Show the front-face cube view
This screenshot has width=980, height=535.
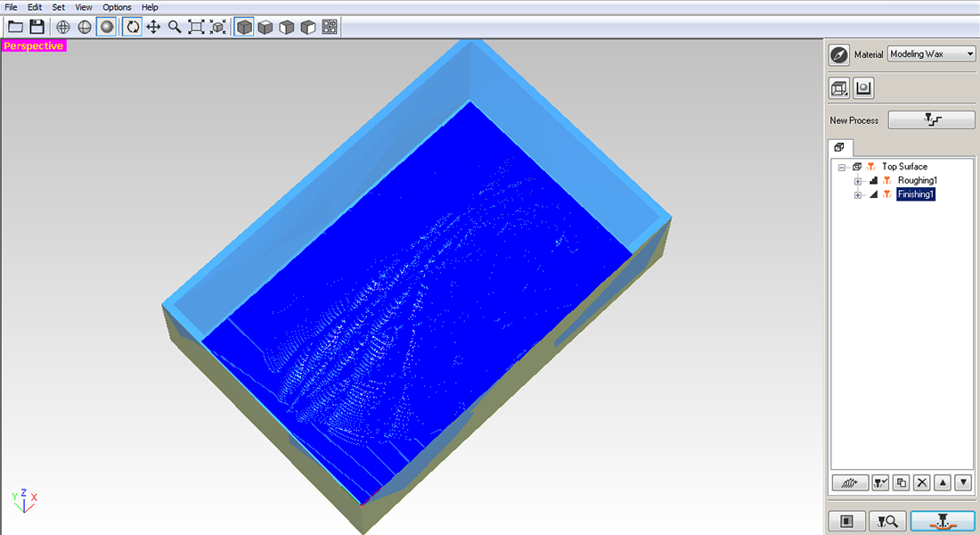[x=287, y=27]
